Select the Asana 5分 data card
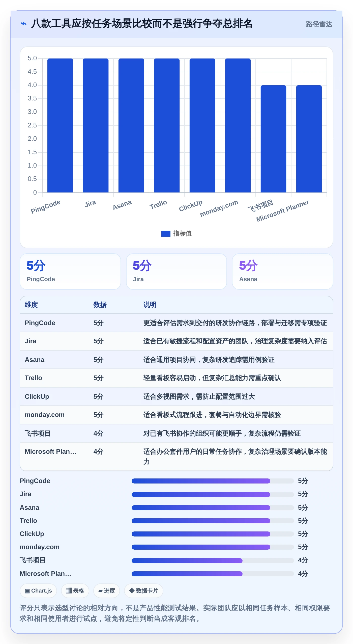 [283, 272]
